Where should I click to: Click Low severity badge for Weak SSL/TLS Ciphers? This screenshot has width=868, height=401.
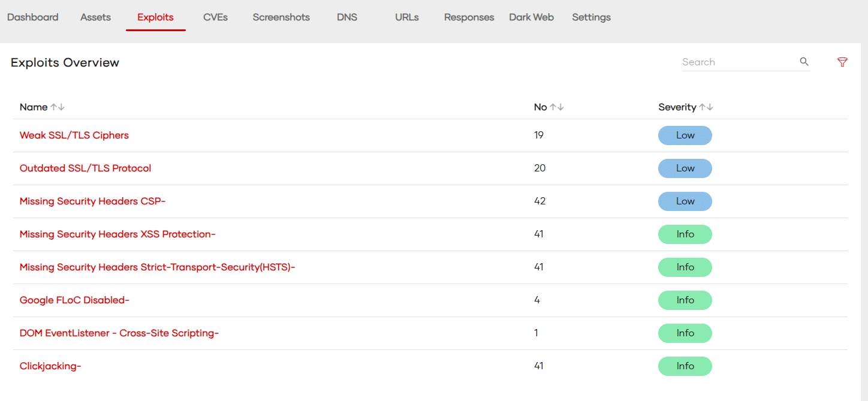tap(685, 135)
